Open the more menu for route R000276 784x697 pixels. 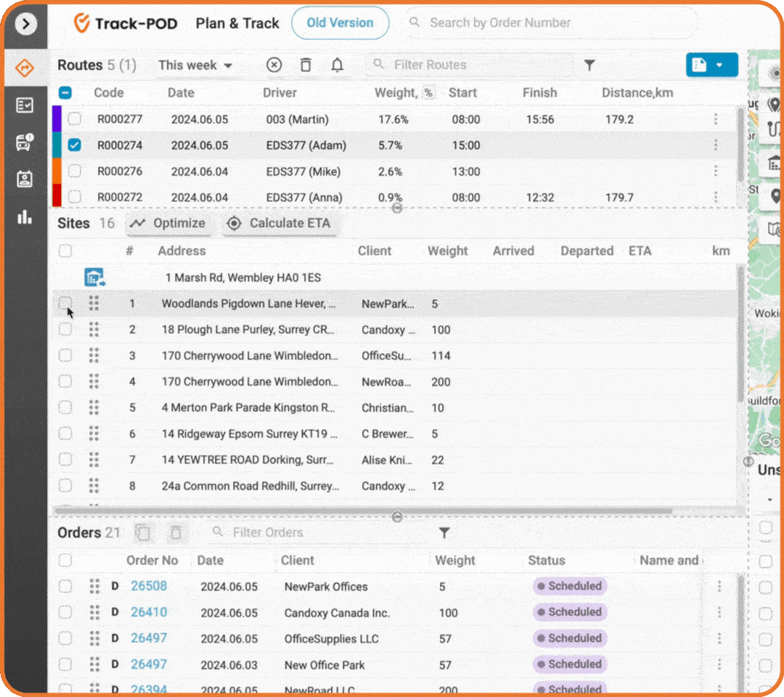coord(716,171)
